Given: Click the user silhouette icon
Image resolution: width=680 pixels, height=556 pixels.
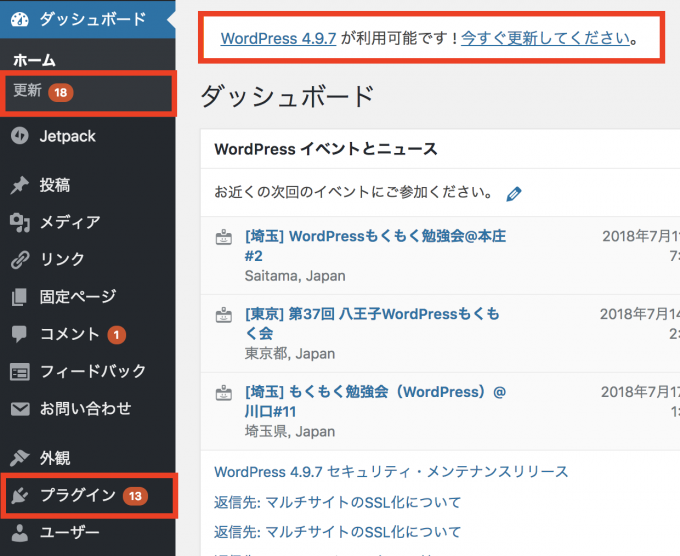Looking at the screenshot, I should (x=20, y=533).
